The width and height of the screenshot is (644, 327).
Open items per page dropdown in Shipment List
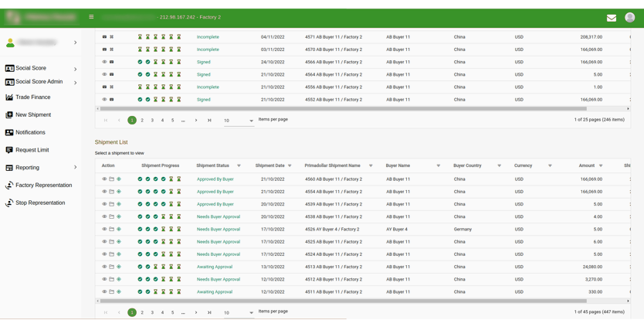[x=239, y=312]
